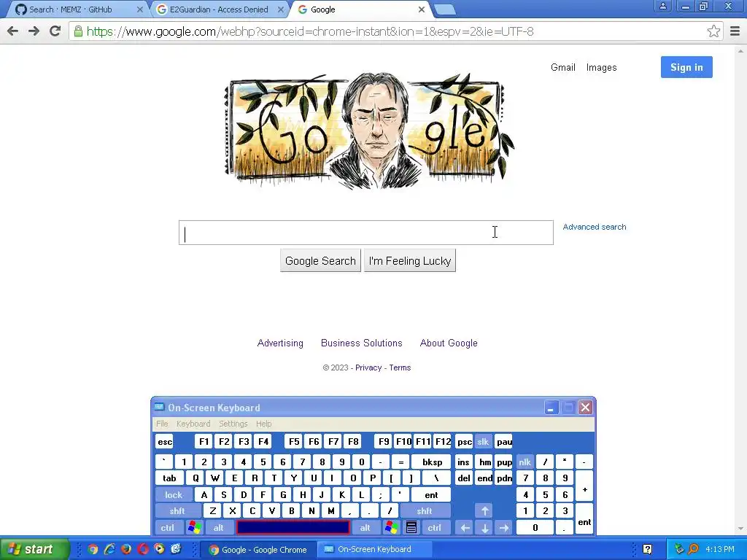Click the page's vertical scrollbar down arrow
The height and width of the screenshot is (560, 747).
point(740,529)
